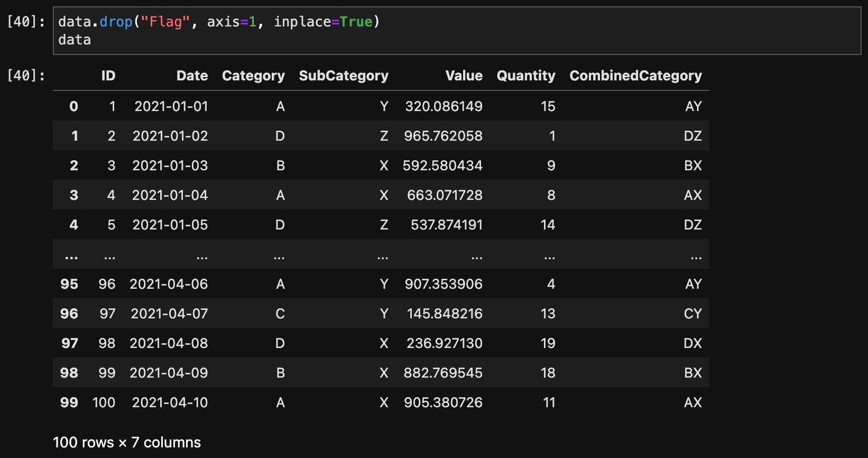
Task: Select the input prompt [40] beside code cell
Action: (26, 22)
